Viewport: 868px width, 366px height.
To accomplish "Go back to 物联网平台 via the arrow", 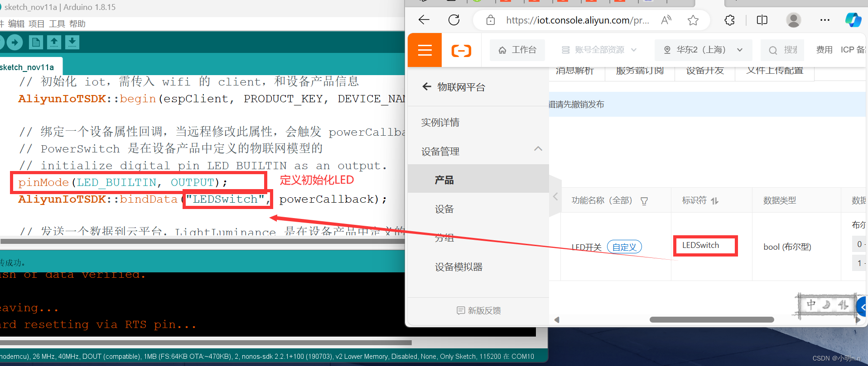I will [x=426, y=87].
